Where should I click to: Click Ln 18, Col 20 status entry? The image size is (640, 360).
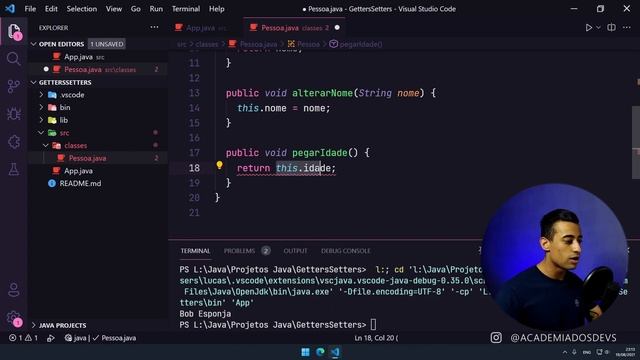pos(376,338)
